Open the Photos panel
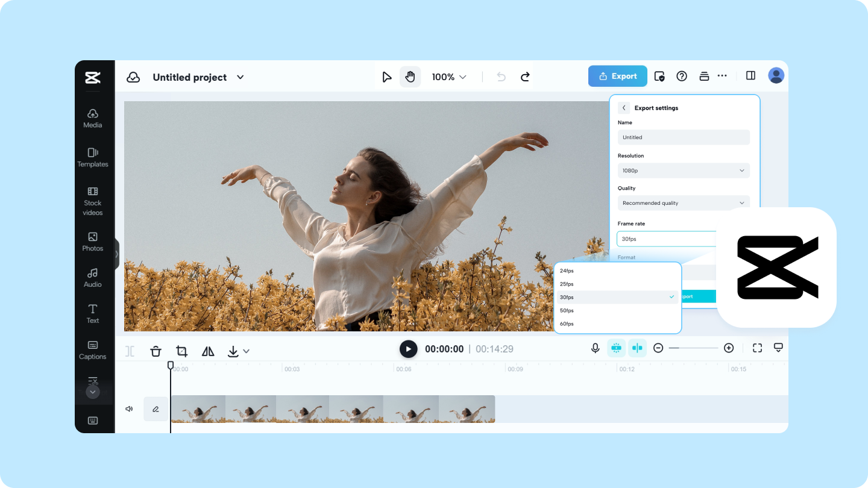This screenshot has width=868, height=488. point(93,242)
